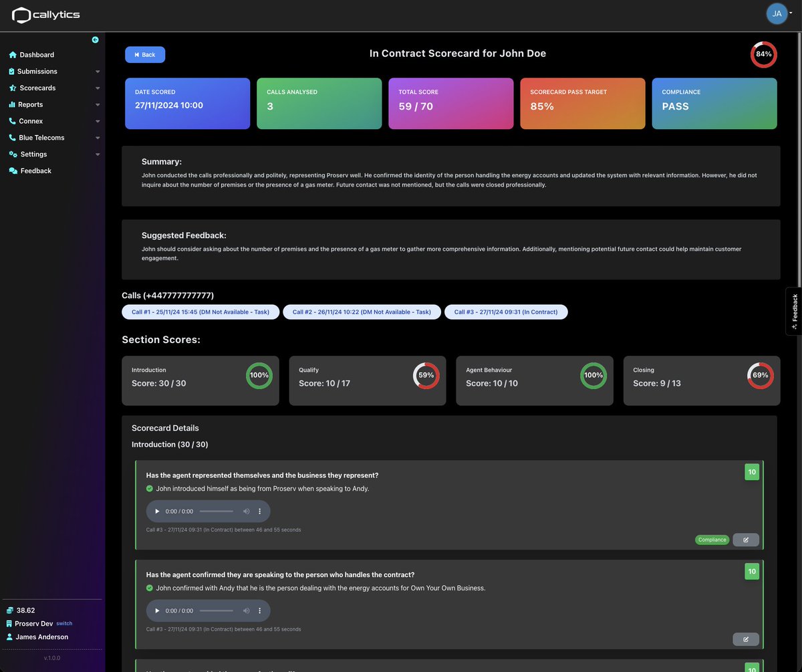Expand the Settings chevron
Image resolution: width=802 pixels, height=672 pixels.
[98, 154]
